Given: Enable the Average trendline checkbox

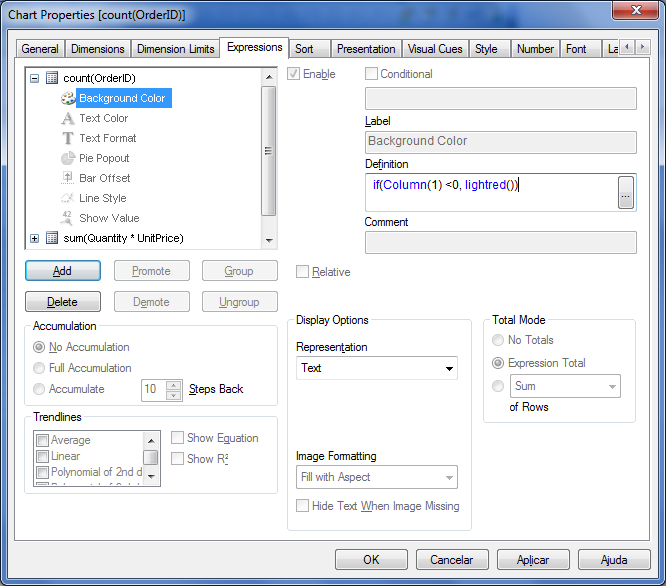Looking at the screenshot, I should pos(42,440).
